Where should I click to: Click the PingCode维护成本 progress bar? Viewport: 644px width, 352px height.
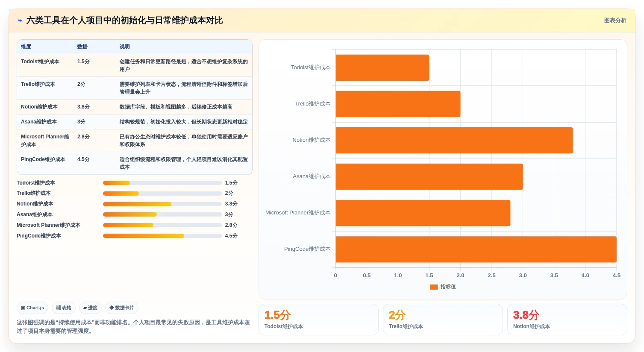tap(162, 236)
